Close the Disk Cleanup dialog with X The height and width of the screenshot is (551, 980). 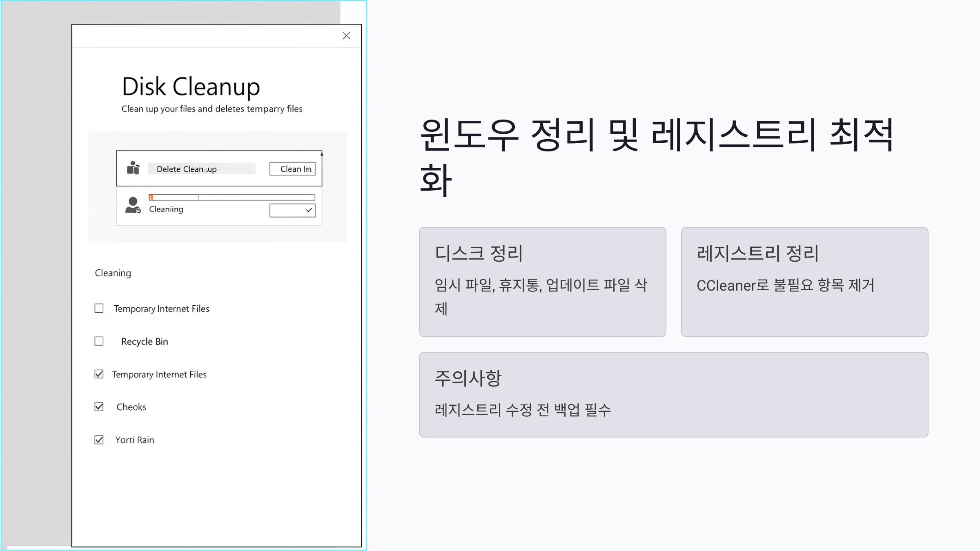pos(346,36)
